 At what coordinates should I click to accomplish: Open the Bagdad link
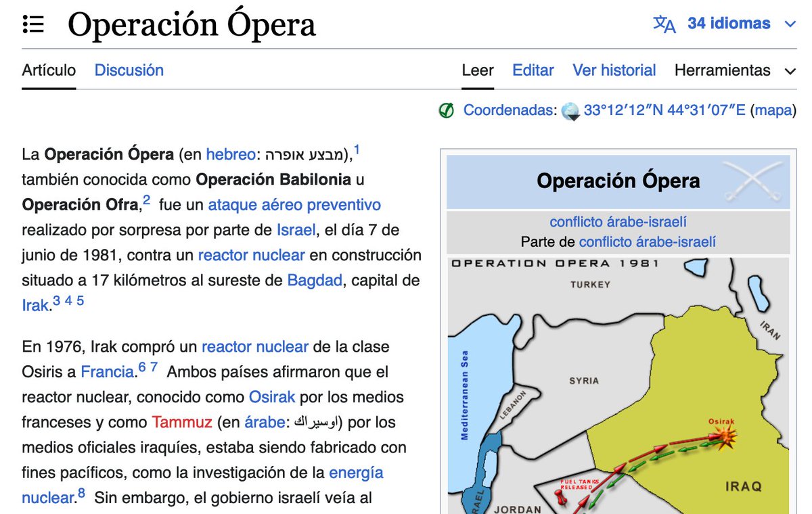pyautogui.click(x=315, y=280)
